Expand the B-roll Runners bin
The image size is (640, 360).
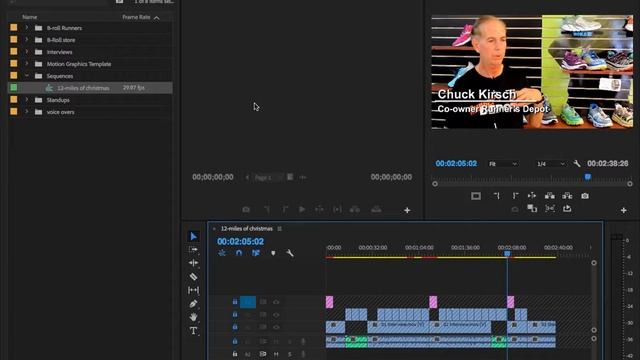[x=27, y=28]
